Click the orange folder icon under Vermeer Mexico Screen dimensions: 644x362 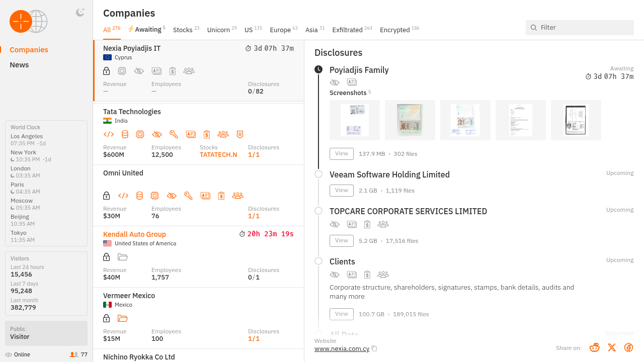pyautogui.click(x=123, y=318)
